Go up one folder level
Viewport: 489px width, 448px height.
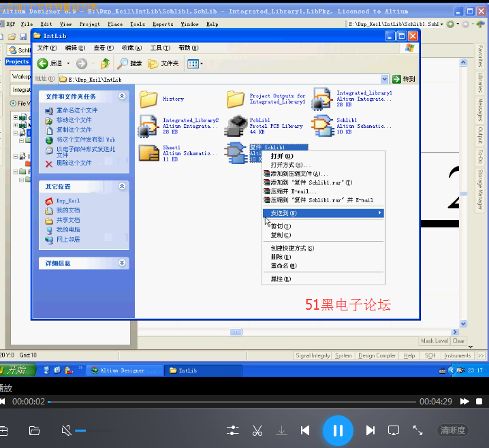105,63
